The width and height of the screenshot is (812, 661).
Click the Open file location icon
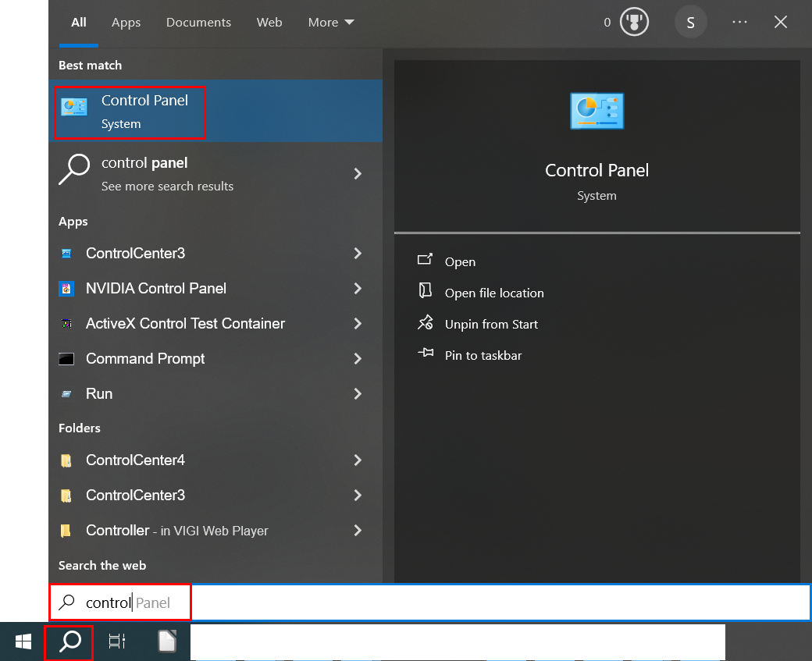point(426,290)
